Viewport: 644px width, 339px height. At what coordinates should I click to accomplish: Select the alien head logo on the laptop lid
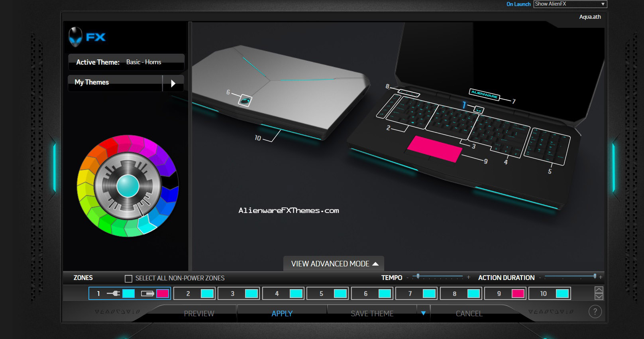[245, 100]
